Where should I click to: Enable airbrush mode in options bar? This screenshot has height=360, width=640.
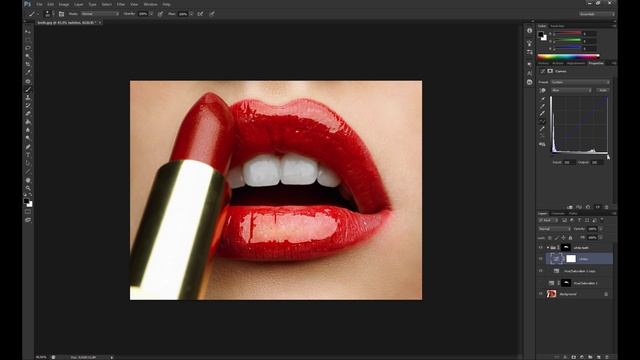(200, 14)
